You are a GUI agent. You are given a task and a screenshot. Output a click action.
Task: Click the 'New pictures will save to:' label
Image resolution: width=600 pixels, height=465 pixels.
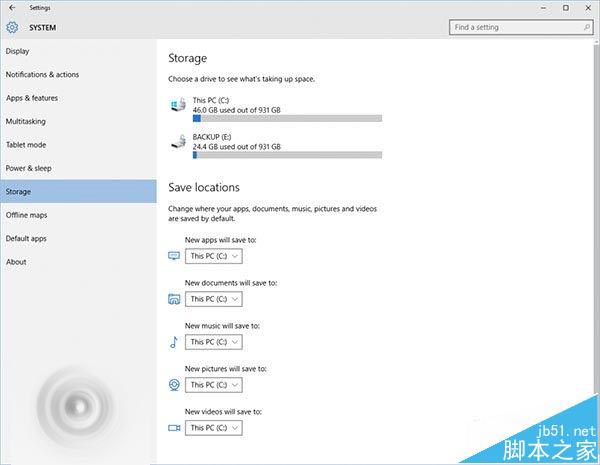pyautogui.click(x=225, y=369)
